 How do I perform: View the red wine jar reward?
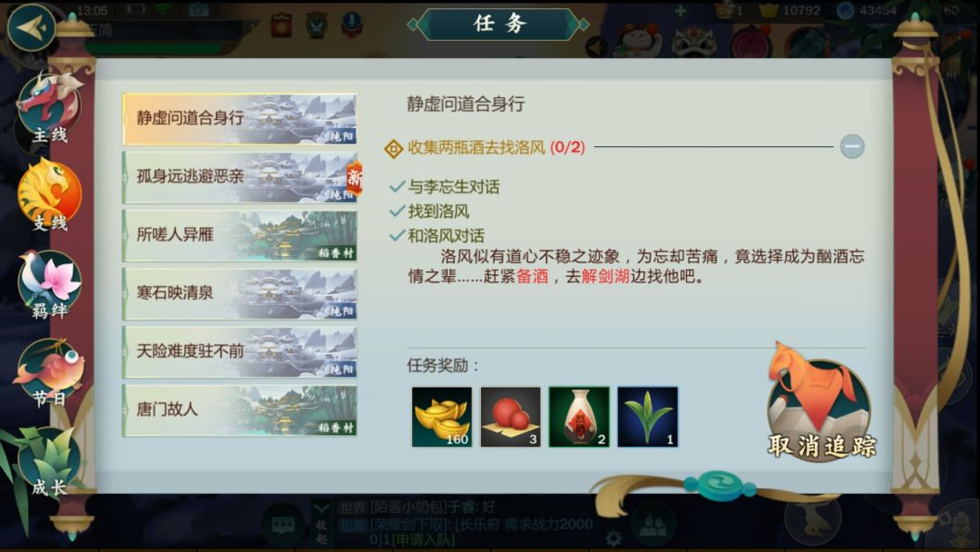pyautogui.click(x=579, y=417)
